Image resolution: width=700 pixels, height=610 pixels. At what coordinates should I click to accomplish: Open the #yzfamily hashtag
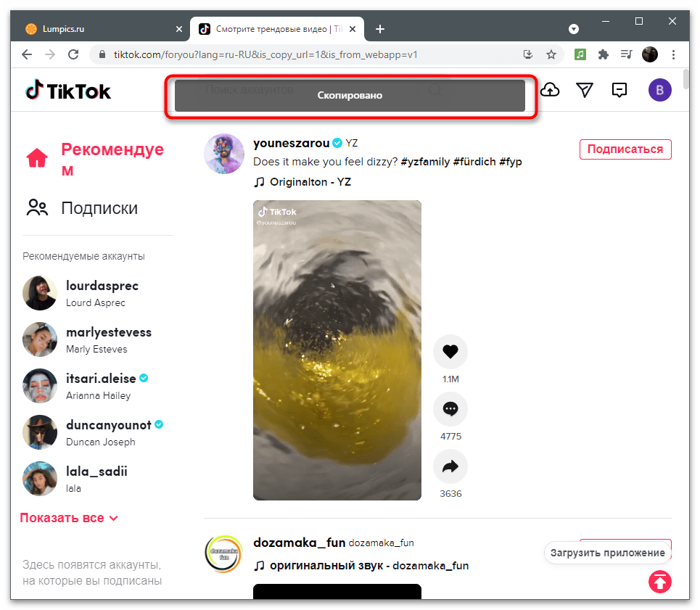[425, 162]
